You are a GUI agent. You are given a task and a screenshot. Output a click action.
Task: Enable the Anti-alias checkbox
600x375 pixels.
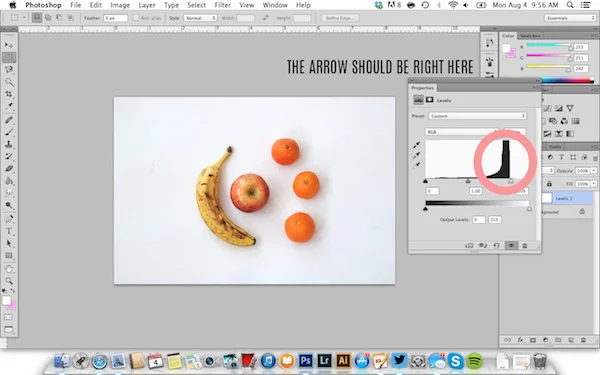pyautogui.click(x=135, y=18)
